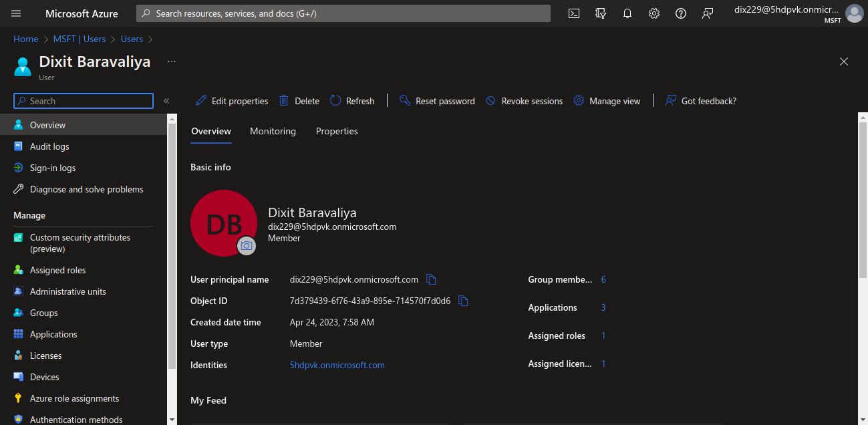The width and height of the screenshot is (868, 425).
Task: Copy the user principal name
Action: tap(431, 279)
